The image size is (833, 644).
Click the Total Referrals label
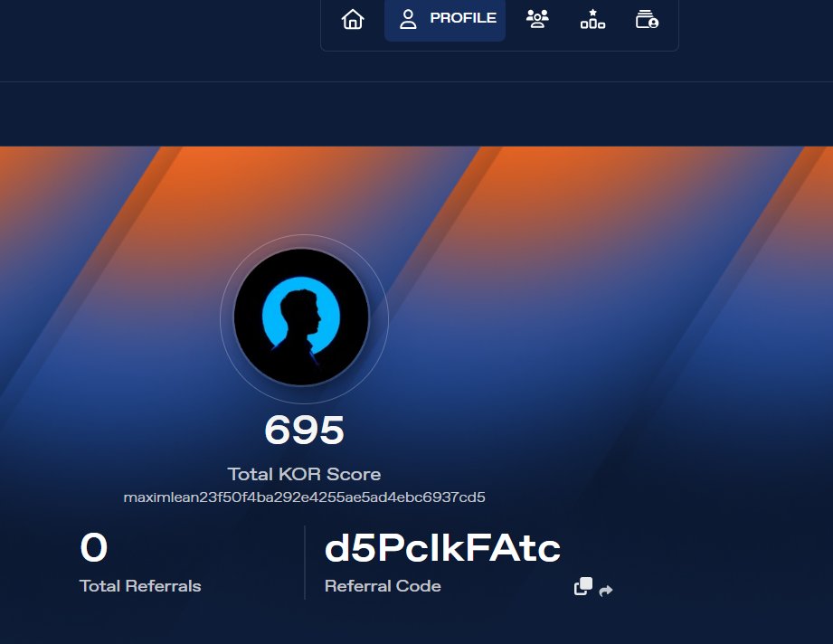[140, 586]
